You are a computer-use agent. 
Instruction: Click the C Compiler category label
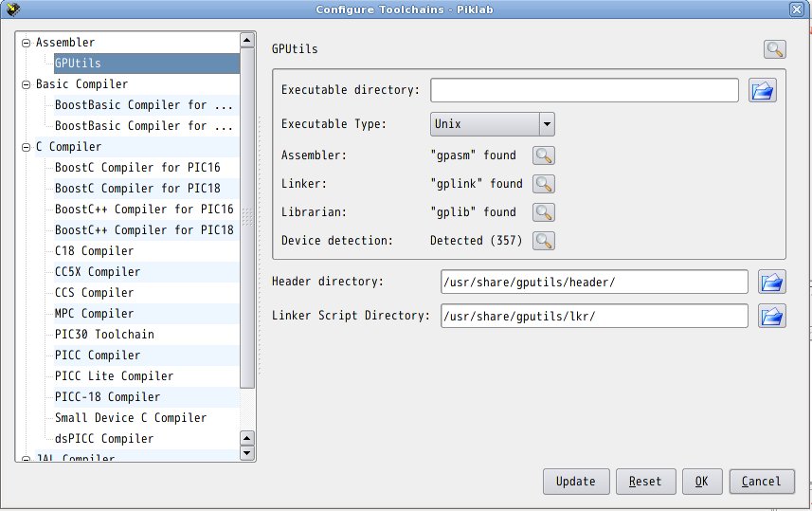(69, 147)
